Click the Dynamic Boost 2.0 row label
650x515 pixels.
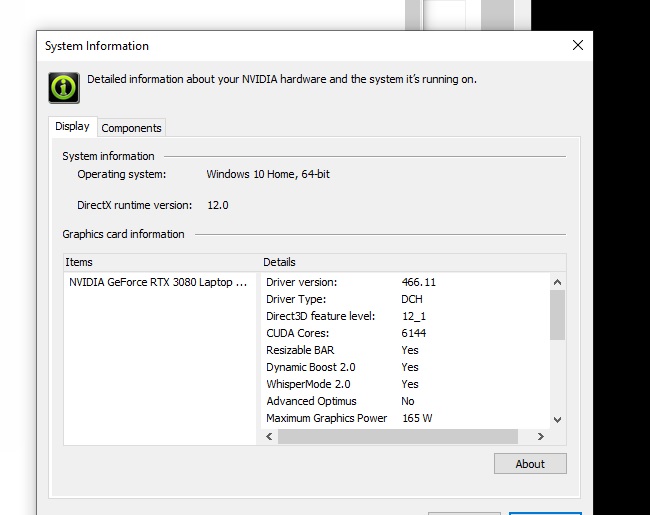coord(310,367)
